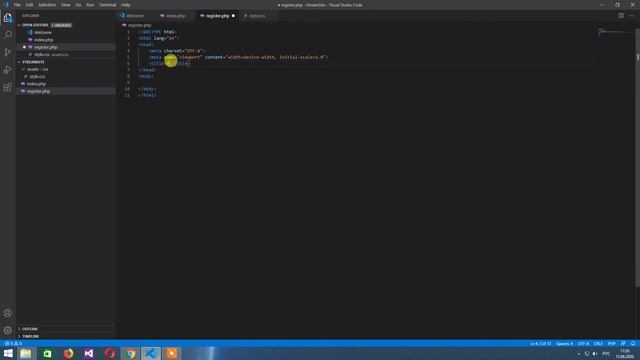The image size is (640, 360).
Task: Click the volume icon in system tray
Action: [x=595, y=353]
